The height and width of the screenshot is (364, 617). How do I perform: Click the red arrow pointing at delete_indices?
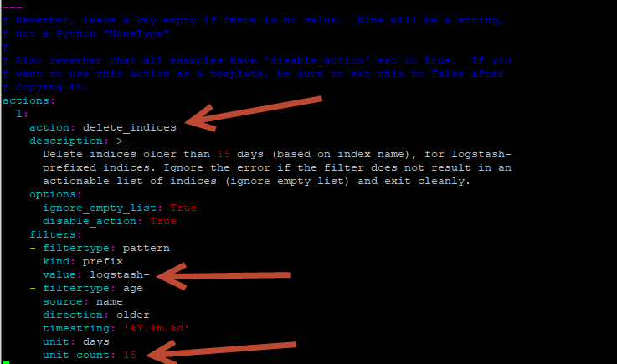point(252,113)
